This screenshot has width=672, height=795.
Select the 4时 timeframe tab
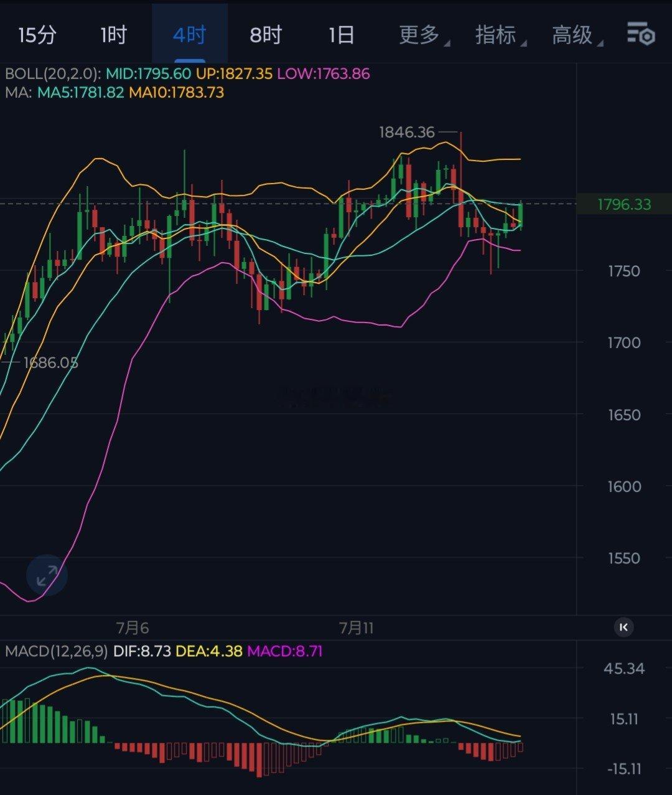pos(189,35)
